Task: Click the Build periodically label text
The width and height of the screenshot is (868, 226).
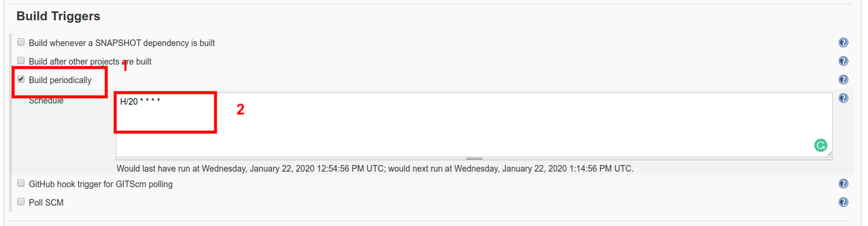Action: point(60,80)
